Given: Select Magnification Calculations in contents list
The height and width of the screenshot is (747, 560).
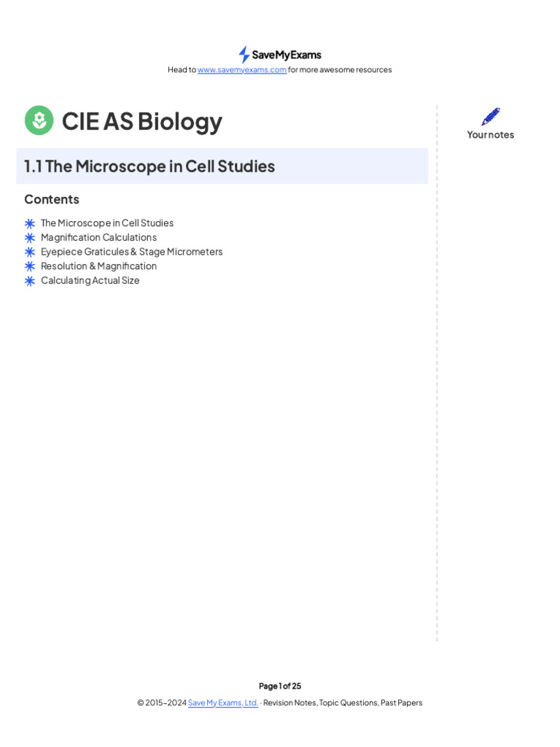Looking at the screenshot, I should (x=98, y=237).
